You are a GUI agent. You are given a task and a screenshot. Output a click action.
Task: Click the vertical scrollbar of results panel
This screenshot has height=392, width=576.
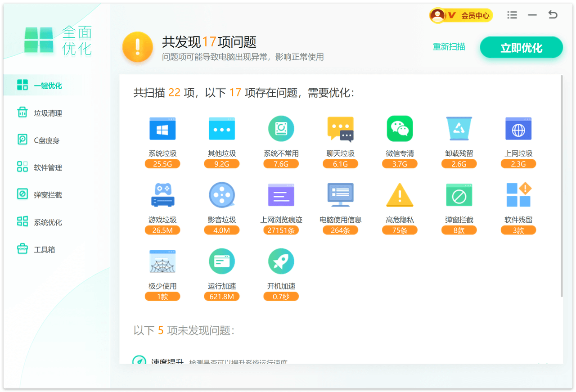tap(562, 187)
